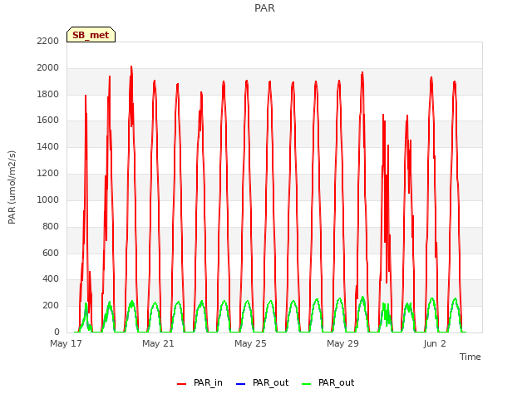Click the 400 y-axis tick label
This screenshot has width=532, height=399.
pyautogui.click(x=51, y=279)
